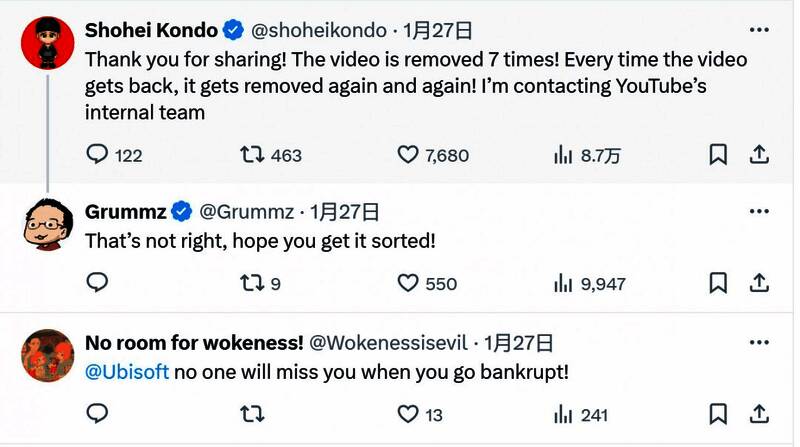The image size is (800, 447).
Task: Bookmark Shohei Kondo's tweet
Action: (x=718, y=155)
